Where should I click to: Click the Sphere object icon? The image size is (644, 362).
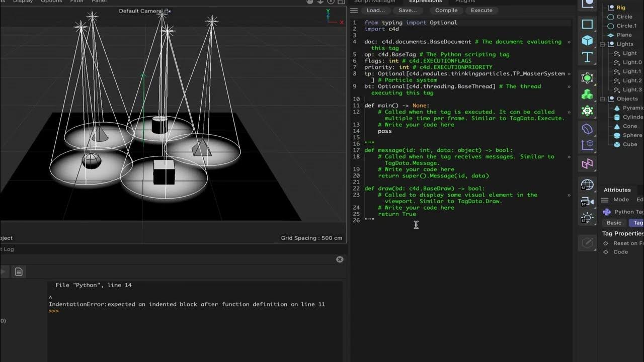pos(617,135)
